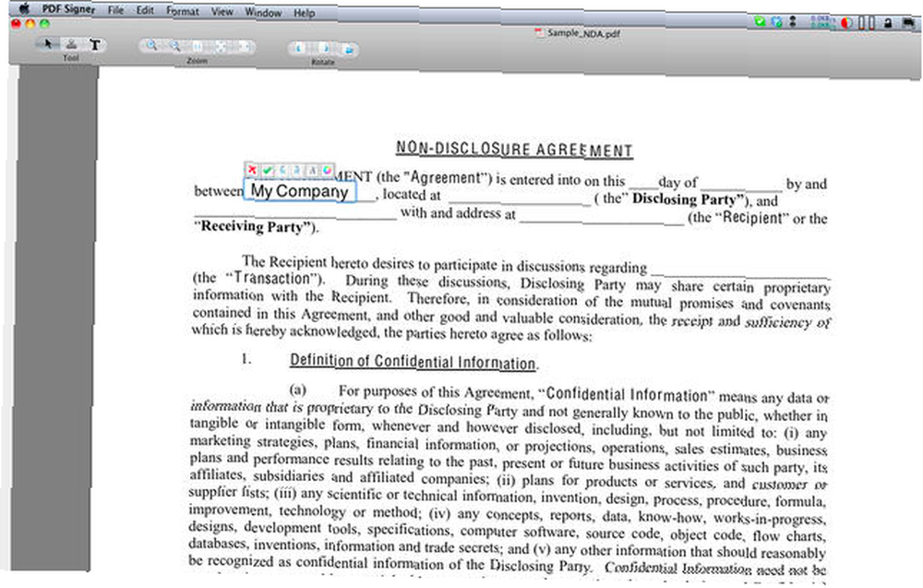Open the PDF Signer application menu

(x=68, y=9)
